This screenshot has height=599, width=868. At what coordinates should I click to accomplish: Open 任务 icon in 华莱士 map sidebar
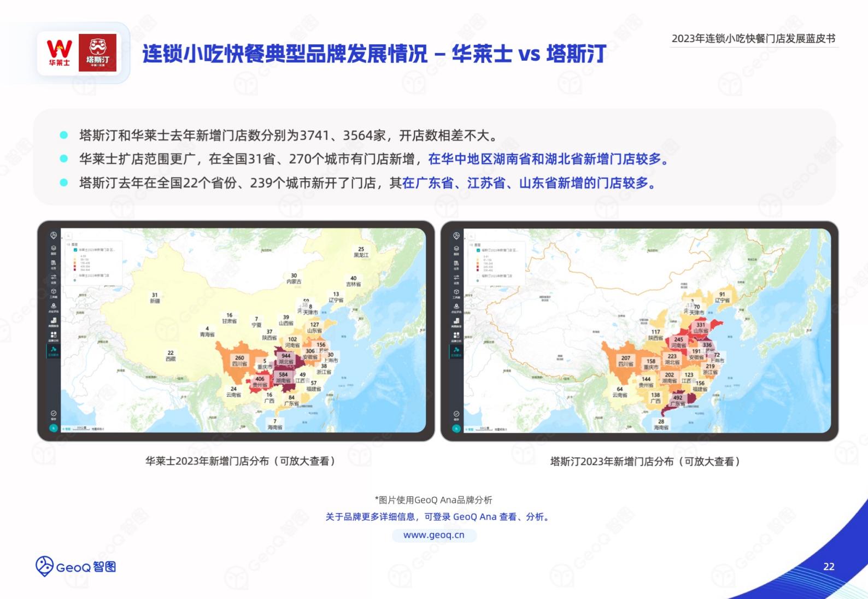point(54,264)
